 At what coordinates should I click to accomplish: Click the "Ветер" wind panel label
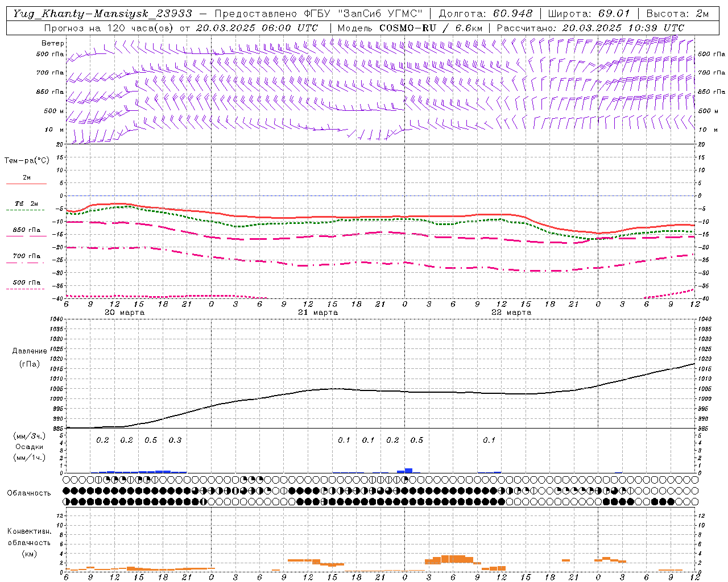[x=53, y=43]
